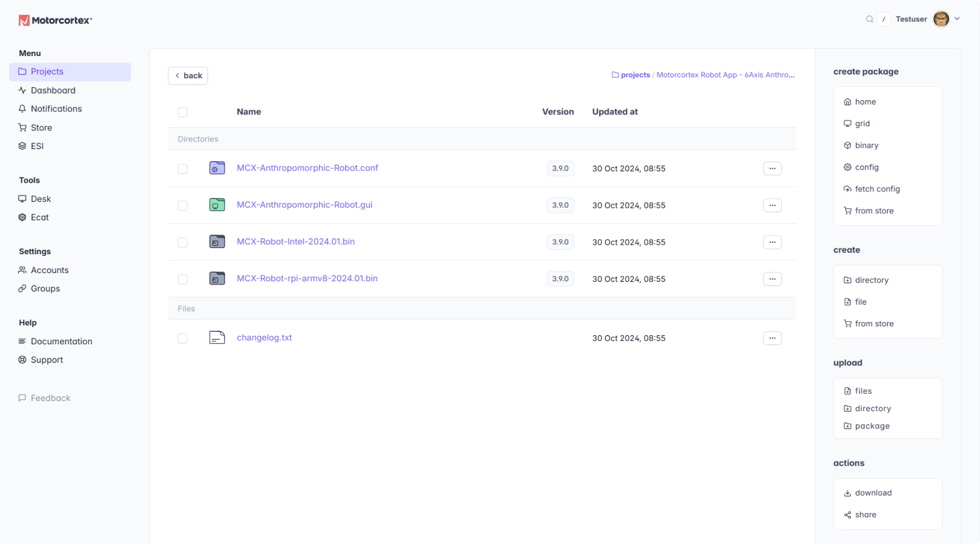Click the green GUI folder icon
This screenshot has height=544, width=980.
click(x=217, y=205)
